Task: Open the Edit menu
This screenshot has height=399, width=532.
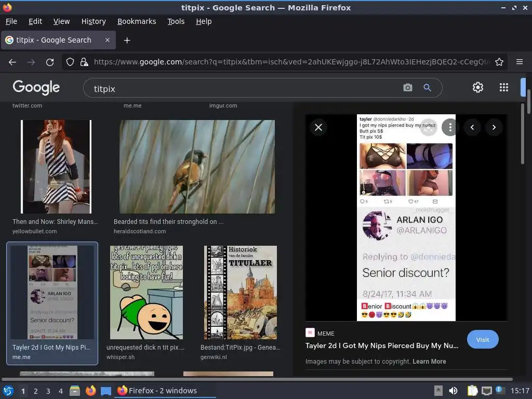Action: pyautogui.click(x=35, y=21)
